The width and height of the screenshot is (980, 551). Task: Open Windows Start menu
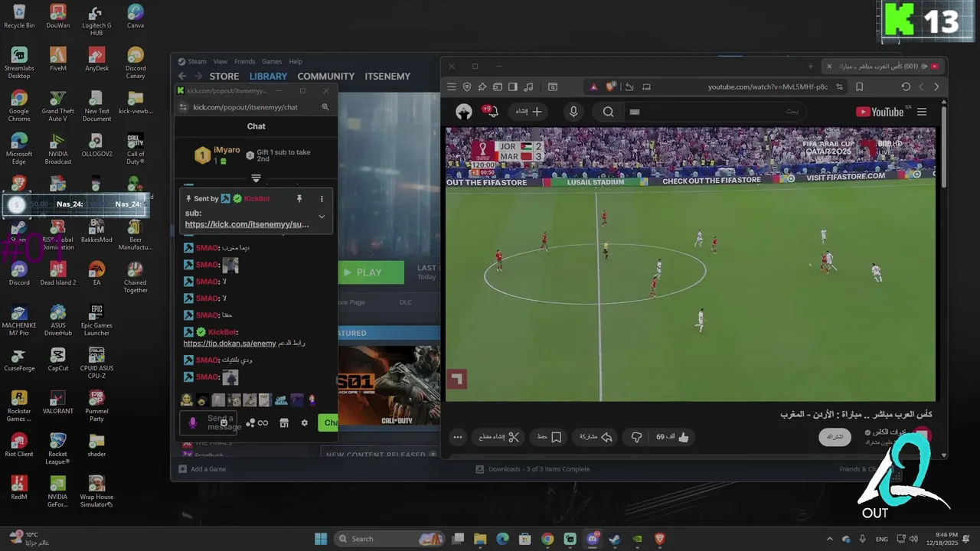(321, 539)
